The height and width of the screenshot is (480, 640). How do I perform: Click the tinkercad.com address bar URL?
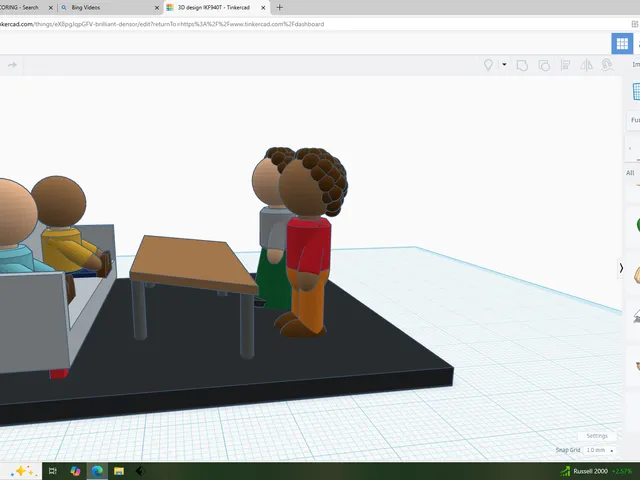click(162, 24)
